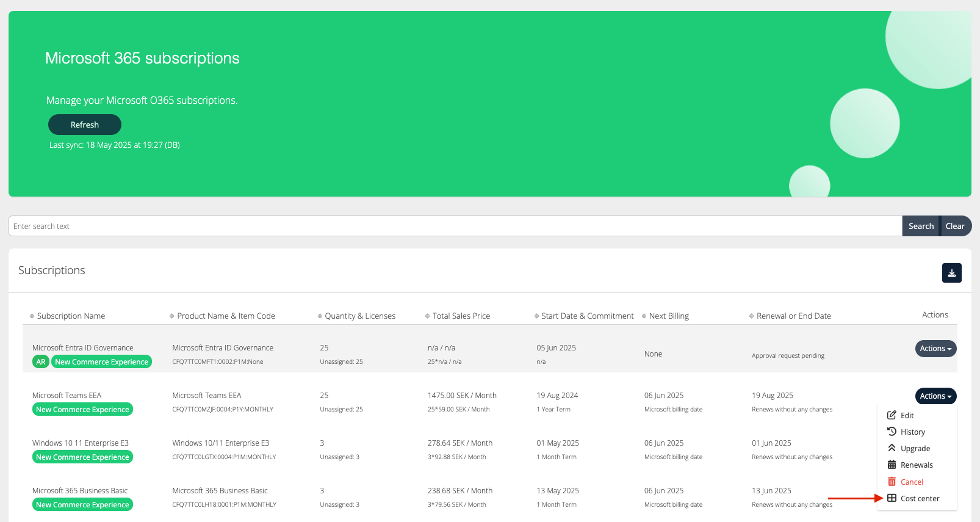Select Renewals from the actions menu
The height and width of the screenshot is (522, 980).
(917, 465)
